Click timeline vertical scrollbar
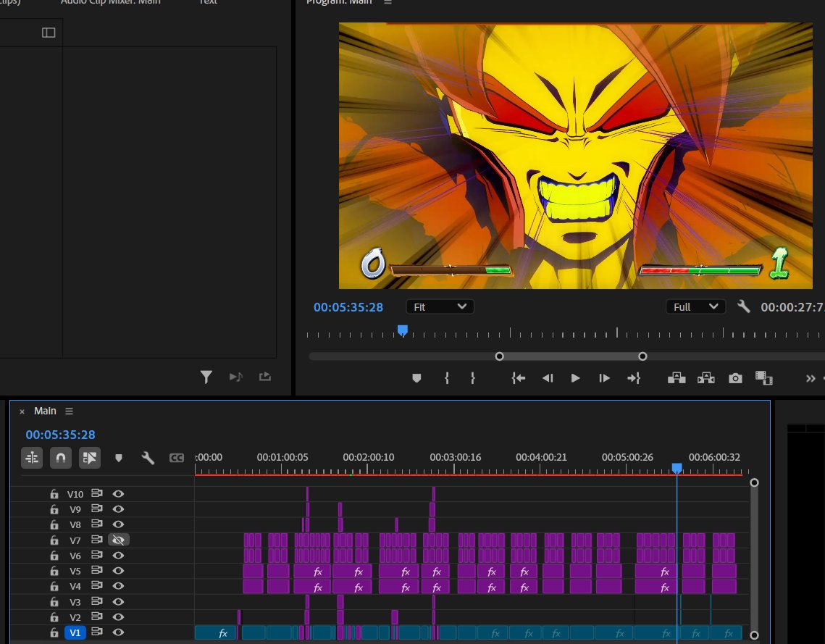 coord(754,559)
